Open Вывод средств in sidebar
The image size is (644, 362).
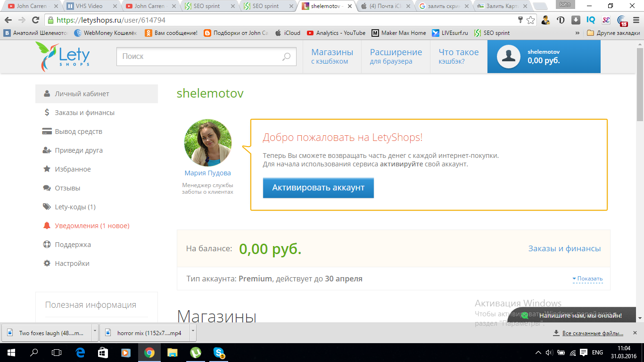[x=97, y=132]
